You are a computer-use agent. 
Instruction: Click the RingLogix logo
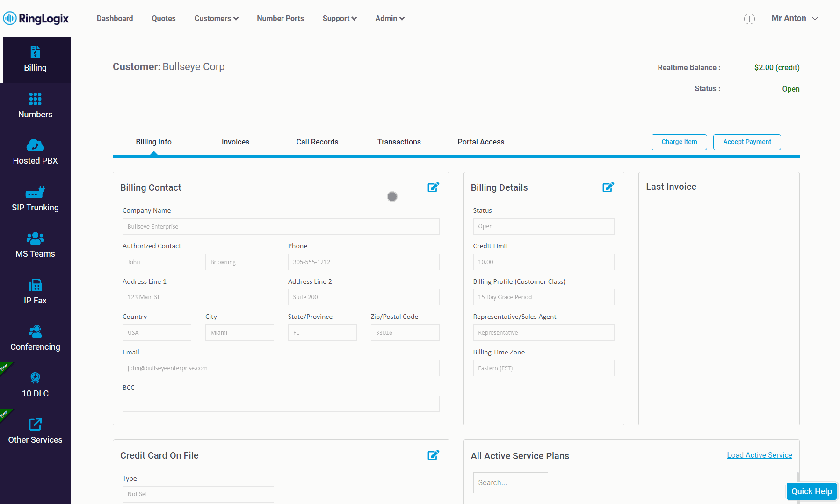(36, 18)
